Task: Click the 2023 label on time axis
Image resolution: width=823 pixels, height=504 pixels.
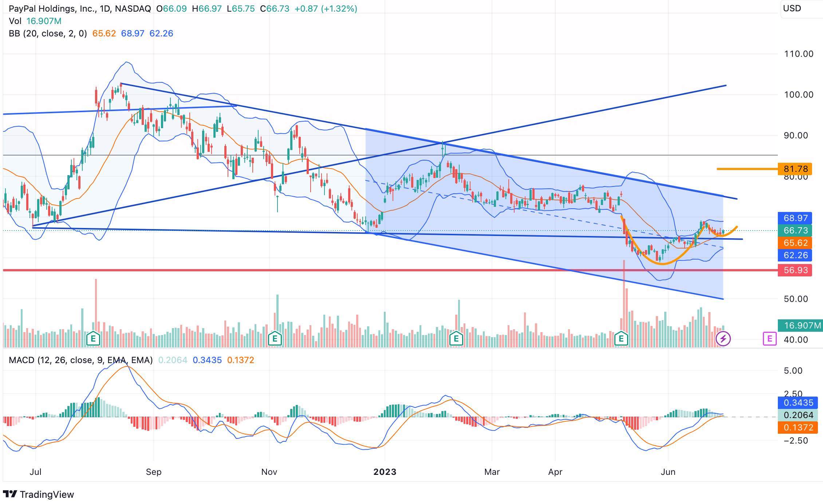Action: click(x=385, y=472)
